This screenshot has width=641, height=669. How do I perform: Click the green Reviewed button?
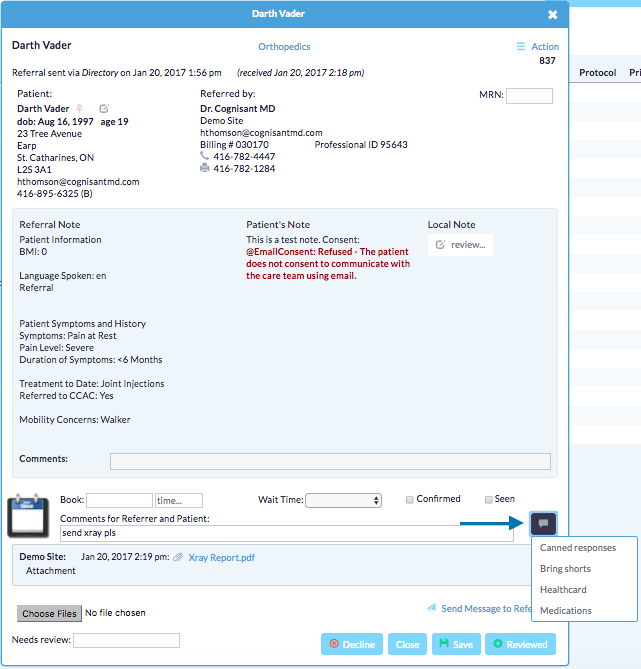519,644
